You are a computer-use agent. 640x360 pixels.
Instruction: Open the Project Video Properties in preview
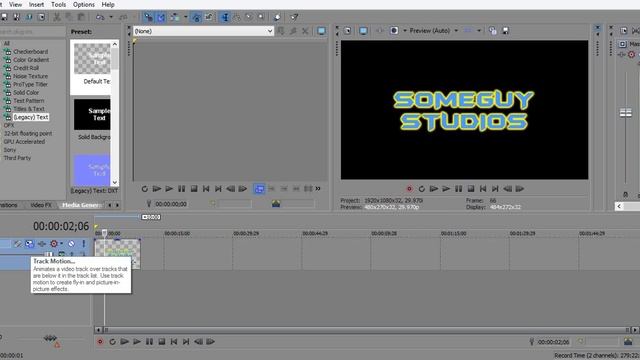click(347, 31)
